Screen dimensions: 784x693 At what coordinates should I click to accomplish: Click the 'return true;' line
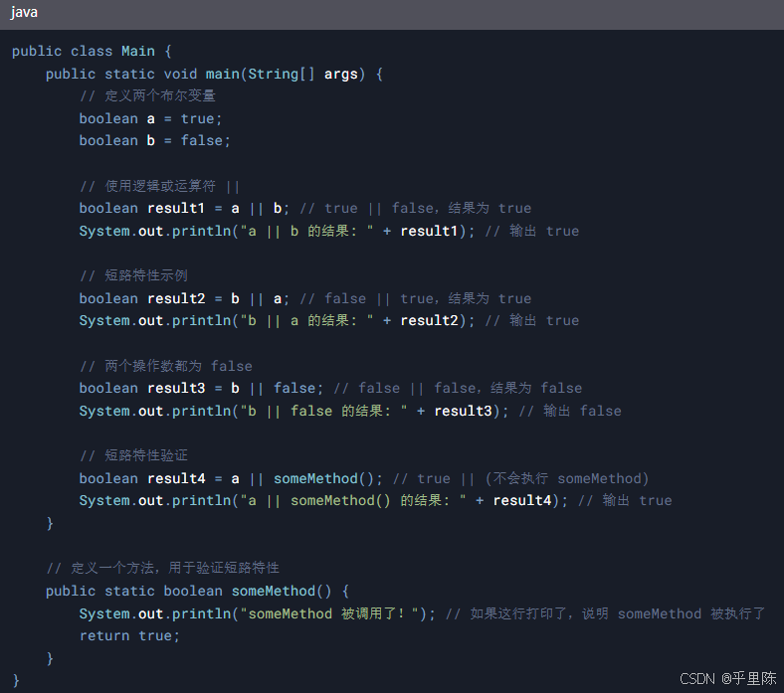click(129, 635)
